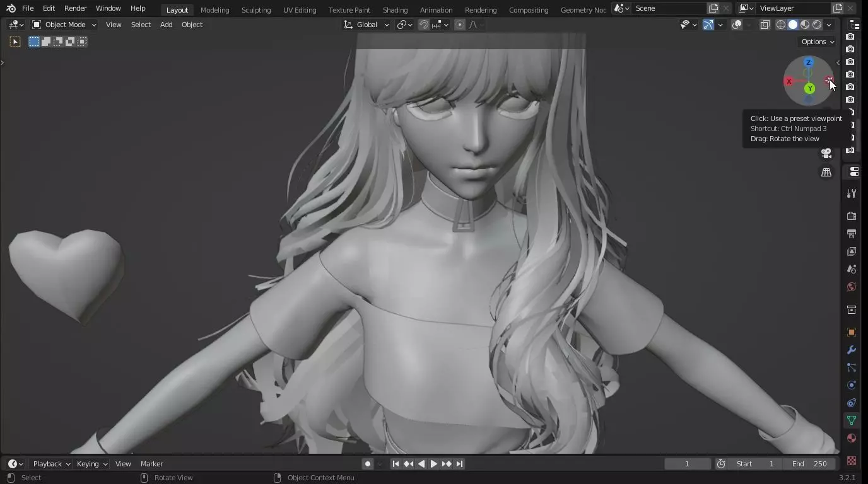This screenshot has width=868, height=484.
Task: Open the Object Mode dropdown
Action: tap(64, 25)
